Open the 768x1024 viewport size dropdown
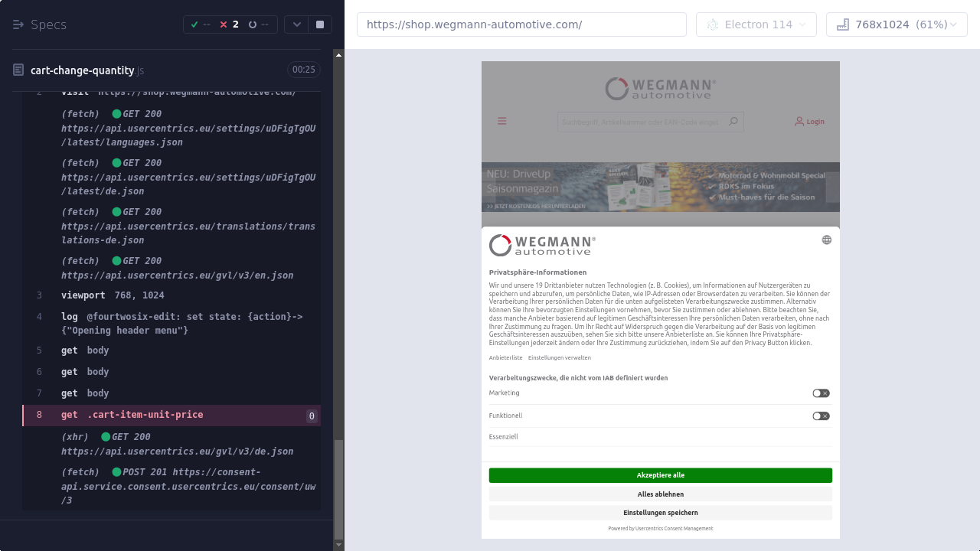 (897, 24)
